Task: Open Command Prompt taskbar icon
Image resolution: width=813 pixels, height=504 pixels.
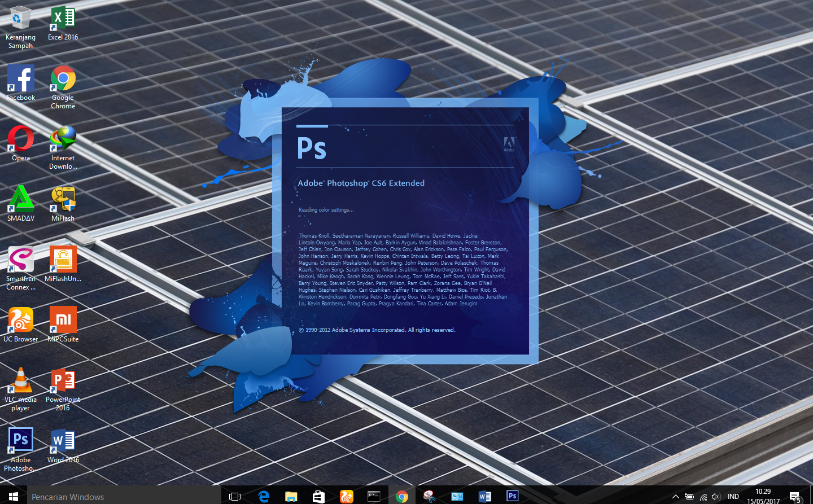Action: pos(374,497)
